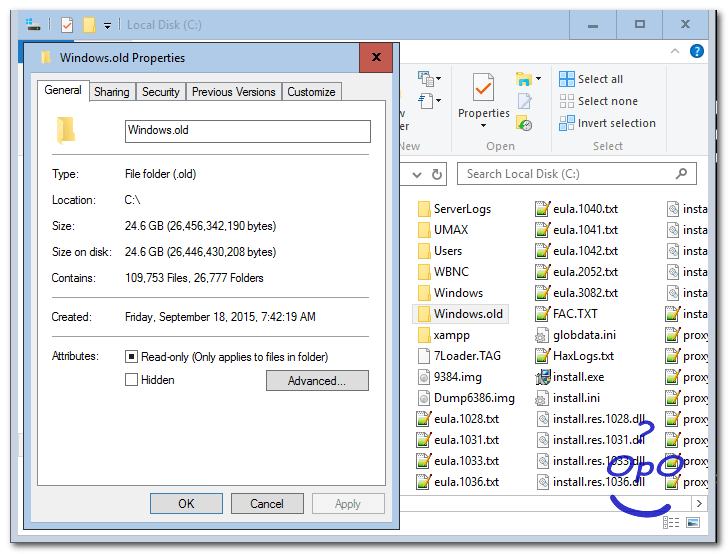Click Select all in the ribbon
This screenshot has height=554, width=728.
(591, 79)
